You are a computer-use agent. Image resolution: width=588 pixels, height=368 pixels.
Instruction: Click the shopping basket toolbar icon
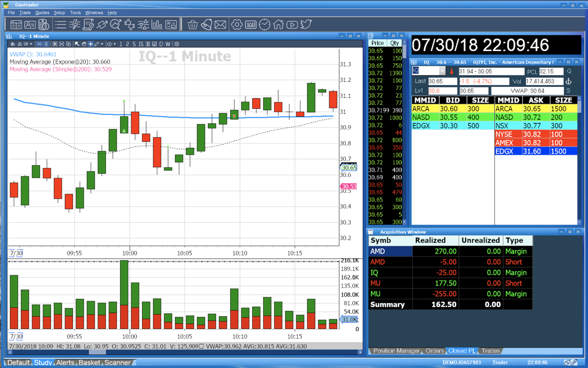[193, 24]
